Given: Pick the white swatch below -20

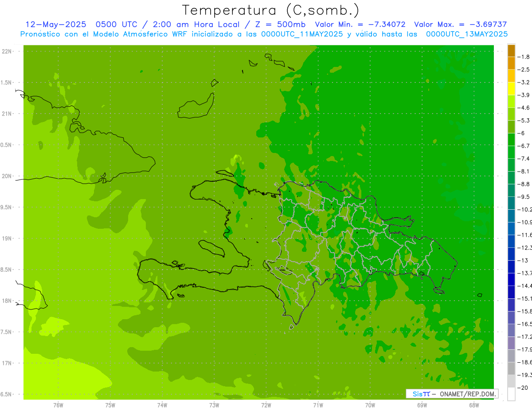Looking at the screenshot, I should 511,394.
